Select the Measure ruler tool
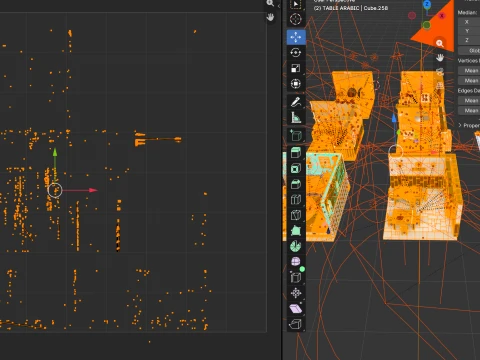Screen dimensions: 480x360 (x=296, y=117)
